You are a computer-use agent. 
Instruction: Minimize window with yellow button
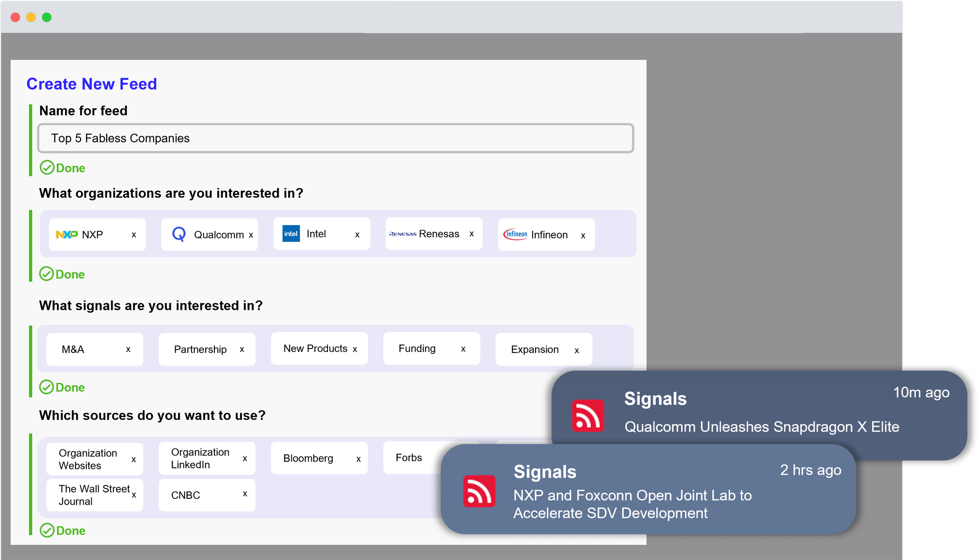coord(31,17)
